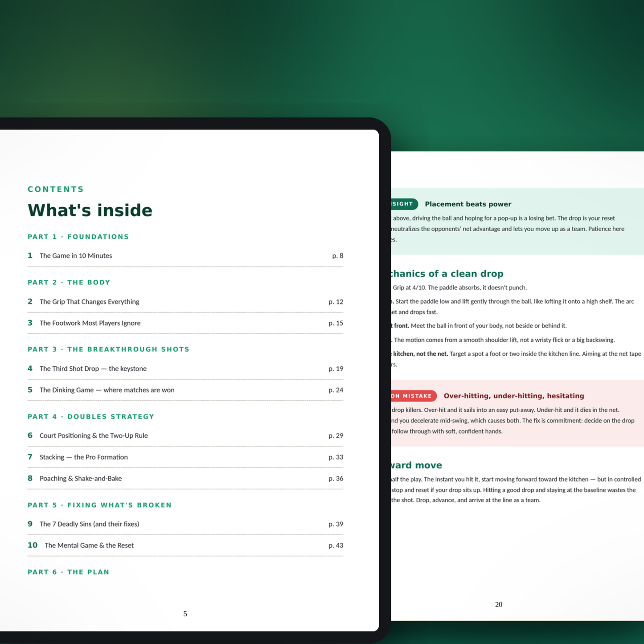Click page reference 'p. 8'

tap(338, 256)
